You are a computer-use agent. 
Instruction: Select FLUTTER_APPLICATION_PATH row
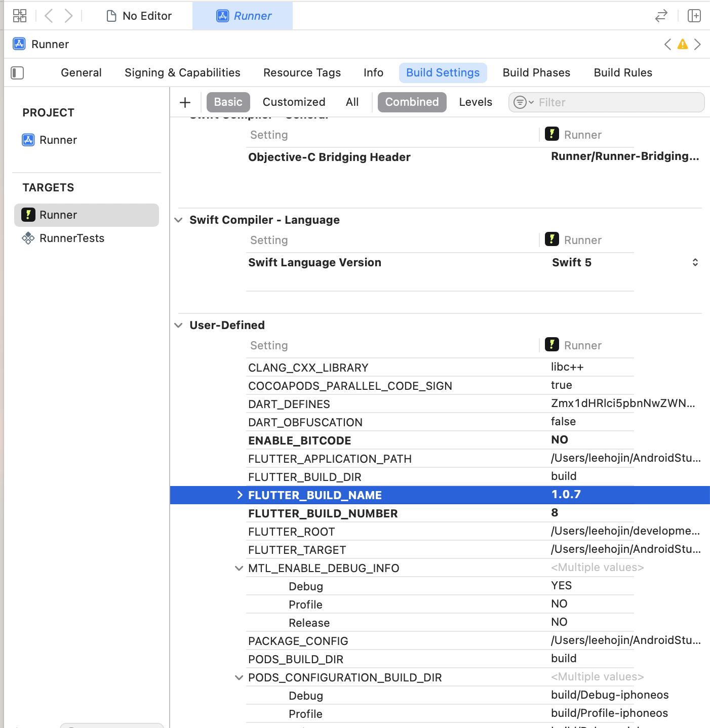click(x=440, y=459)
